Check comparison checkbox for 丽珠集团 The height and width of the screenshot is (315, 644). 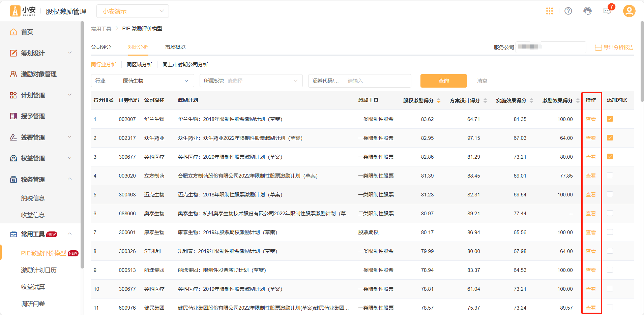click(x=610, y=270)
